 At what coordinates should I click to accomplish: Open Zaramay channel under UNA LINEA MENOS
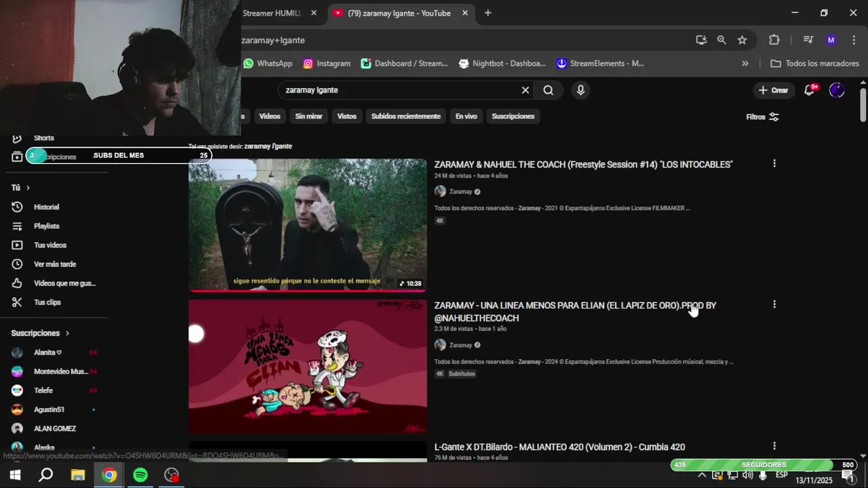click(x=460, y=345)
